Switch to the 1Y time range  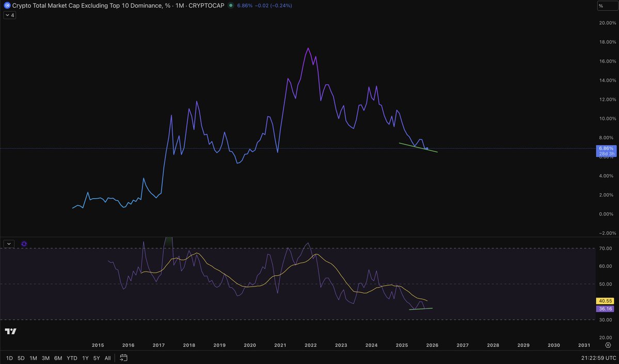(x=85, y=357)
